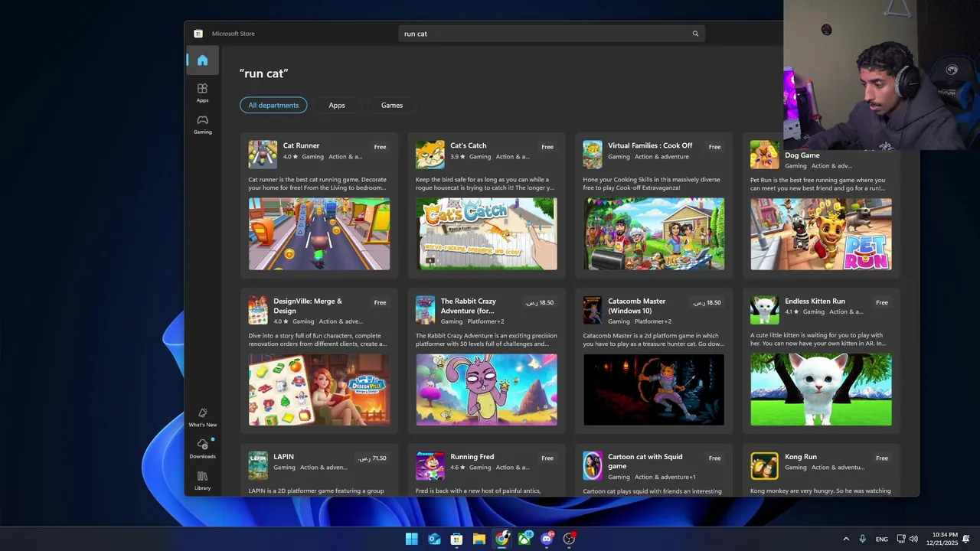
Task: Click Free button for DesignVille
Action: click(x=380, y=302)
